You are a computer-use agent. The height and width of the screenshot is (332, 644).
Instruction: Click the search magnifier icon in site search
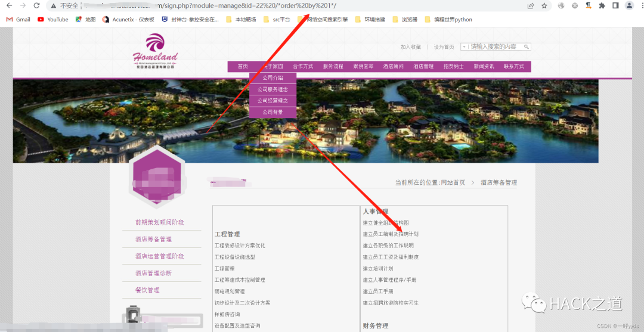click(x=527, y=46)
